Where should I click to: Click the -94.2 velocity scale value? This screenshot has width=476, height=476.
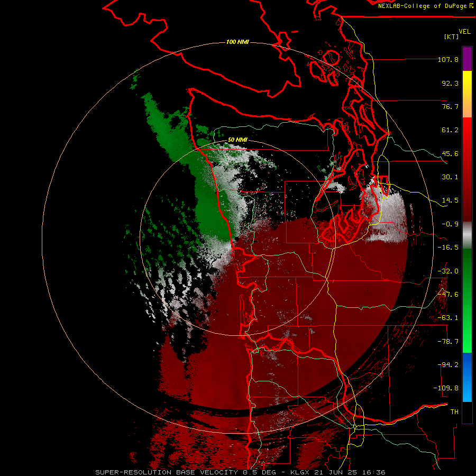coord(448,365)
